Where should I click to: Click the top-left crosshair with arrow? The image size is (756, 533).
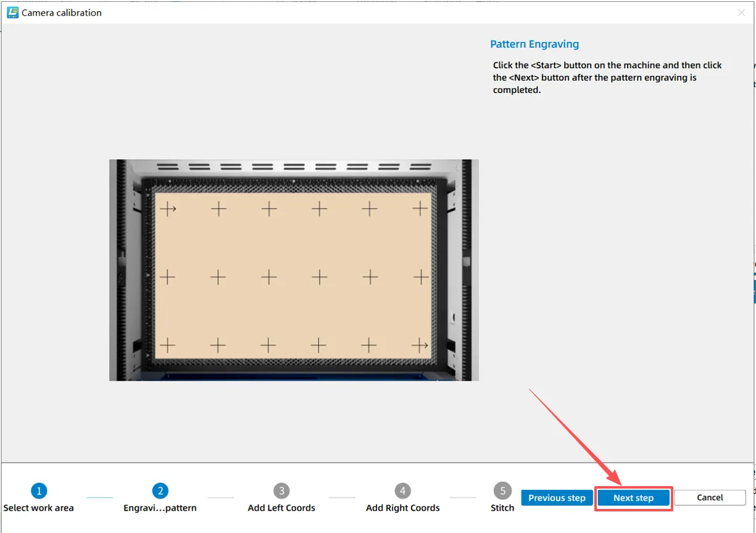167,209
